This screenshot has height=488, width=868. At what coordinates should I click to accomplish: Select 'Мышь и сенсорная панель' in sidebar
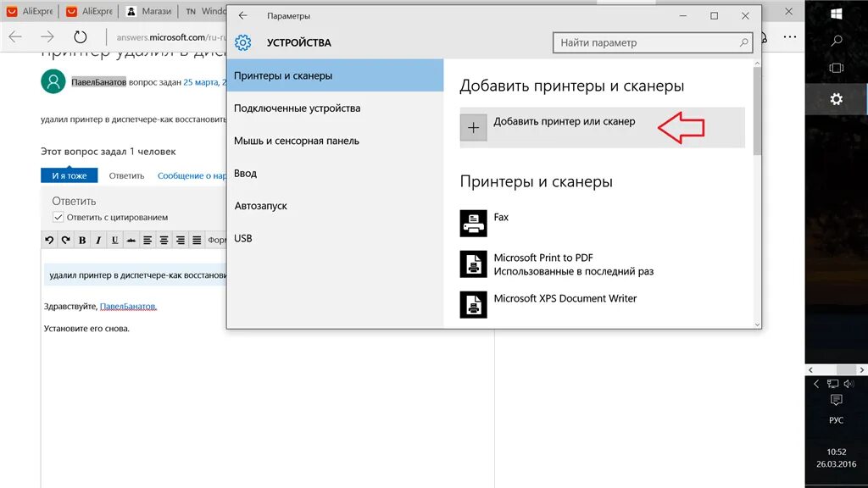335,141
